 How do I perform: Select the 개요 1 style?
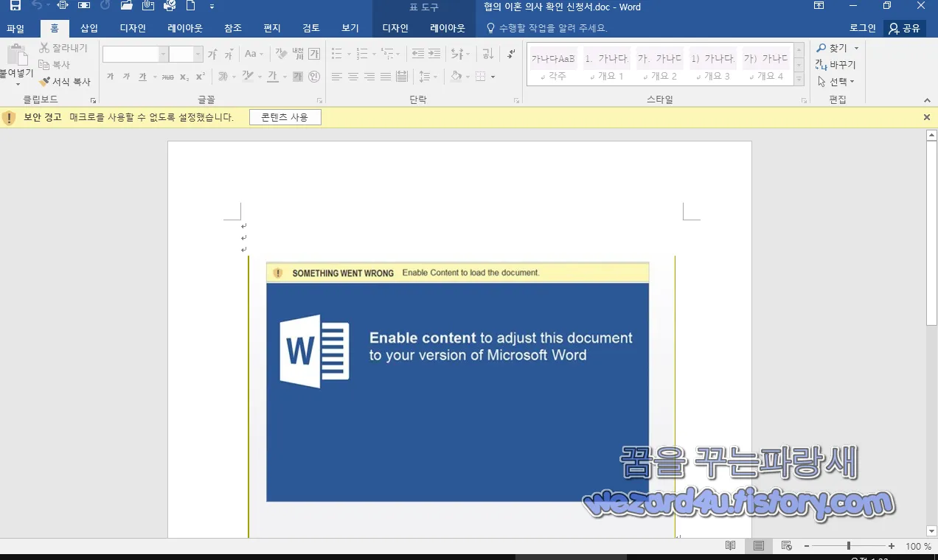606,65
